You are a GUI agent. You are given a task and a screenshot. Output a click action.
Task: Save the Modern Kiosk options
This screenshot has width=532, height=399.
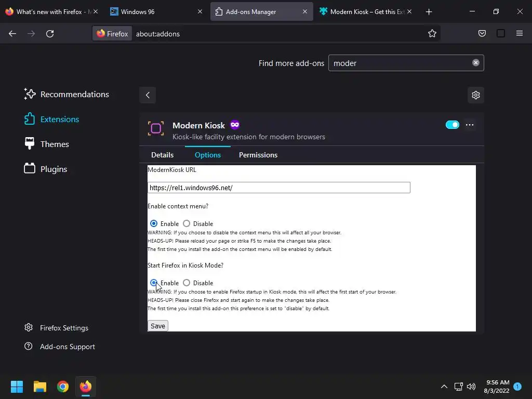[x=158, y=326]
